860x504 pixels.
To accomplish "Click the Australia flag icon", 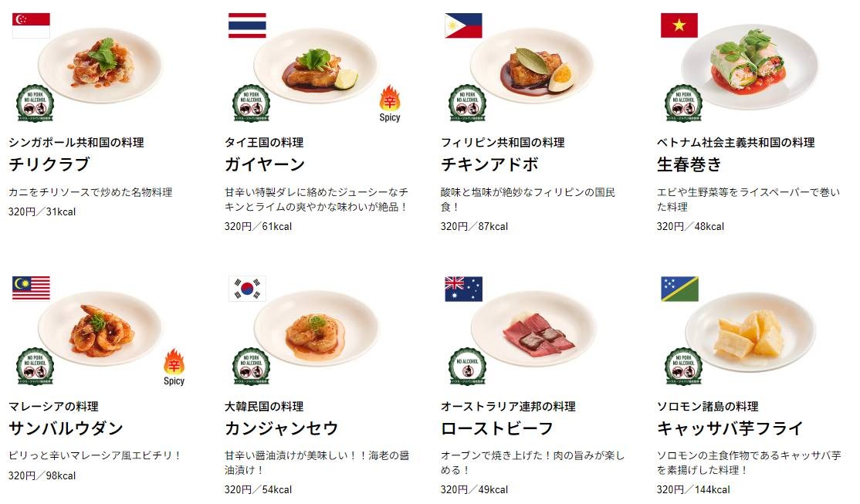I will pyautogui.click(x=463, y=289).
